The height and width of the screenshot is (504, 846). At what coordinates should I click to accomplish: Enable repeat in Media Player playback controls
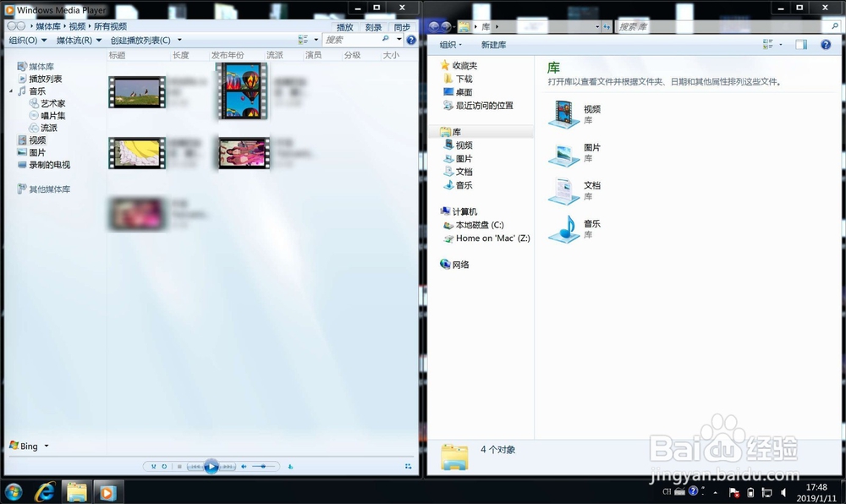coord(164,466)
